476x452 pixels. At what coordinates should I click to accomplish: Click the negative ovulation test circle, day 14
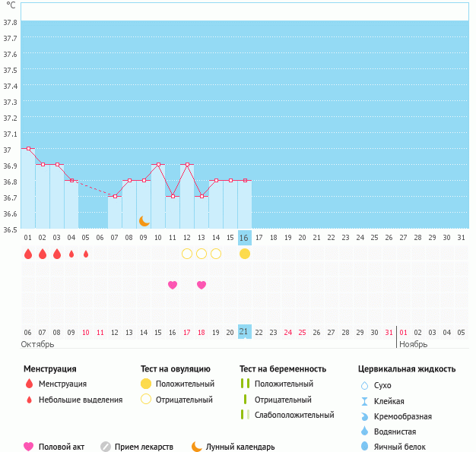pyautogui.click(x=216, y=254)
